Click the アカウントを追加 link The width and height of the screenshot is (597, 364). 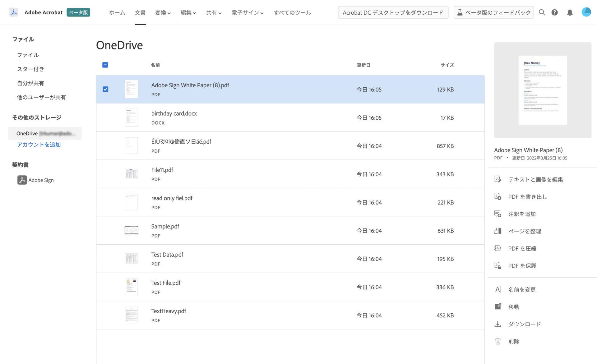tap(39, 145)
